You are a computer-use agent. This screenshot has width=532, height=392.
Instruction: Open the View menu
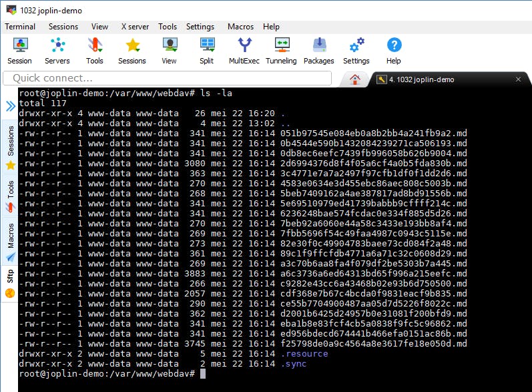click(99, 27)
